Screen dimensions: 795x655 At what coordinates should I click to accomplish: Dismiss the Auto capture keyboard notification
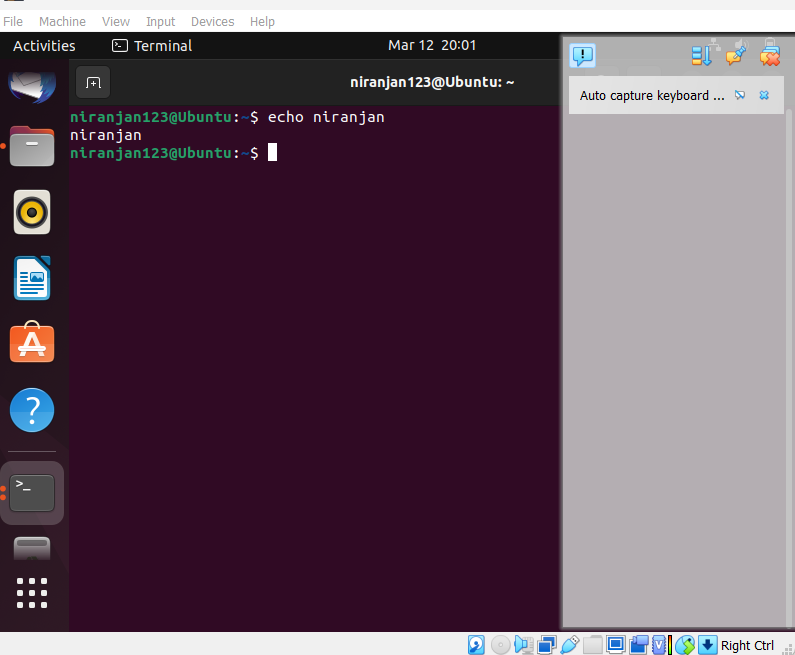pos(764,95)
